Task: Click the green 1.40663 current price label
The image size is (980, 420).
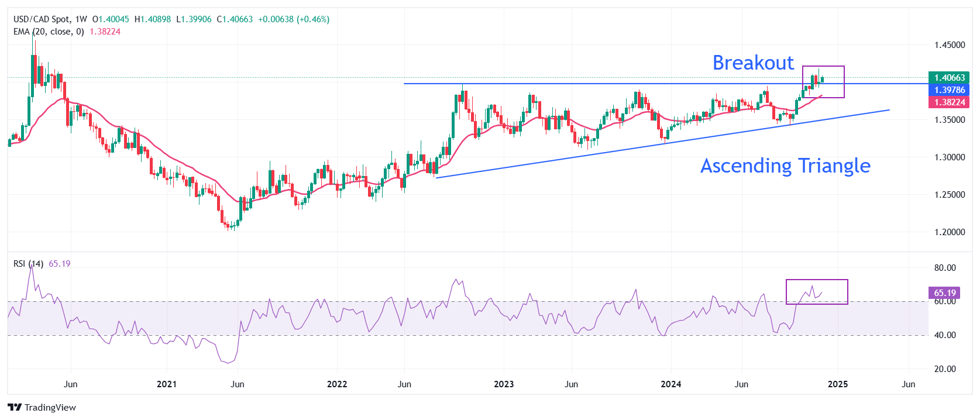Action: (948, 78)
